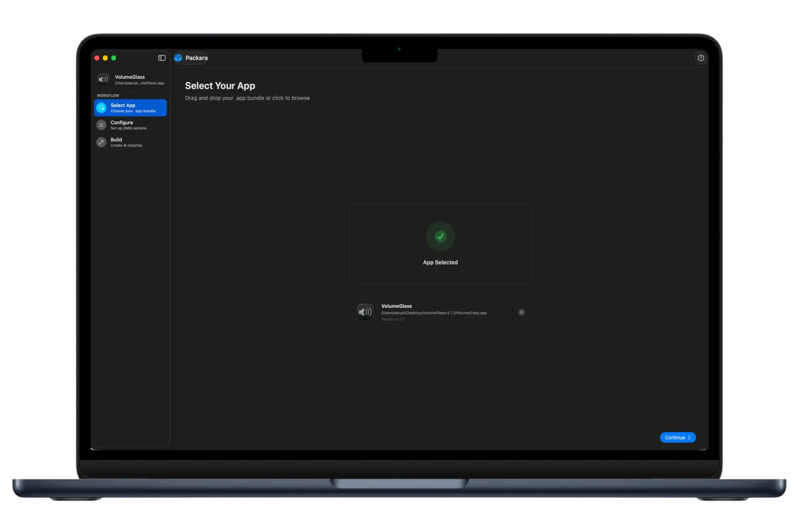Open help via the question mark icon

click(x=701, y=58)
